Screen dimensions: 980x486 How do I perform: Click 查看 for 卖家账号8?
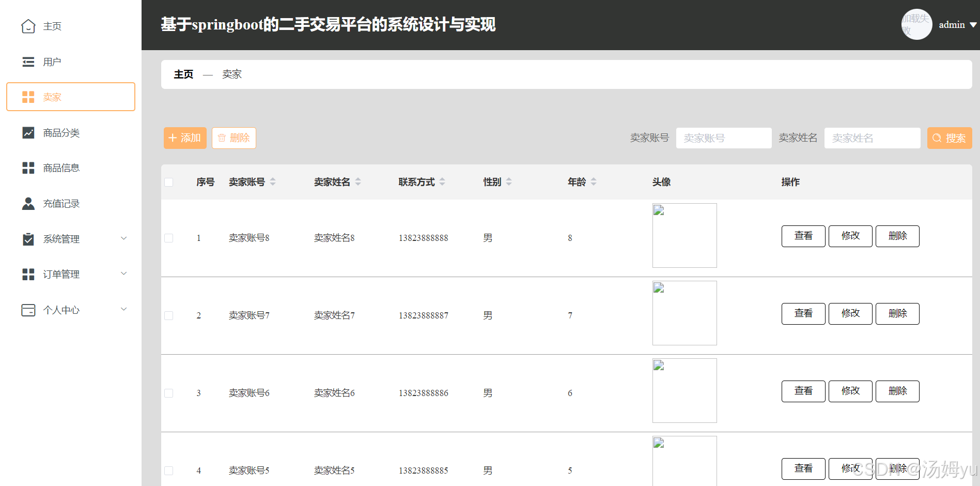(803, 236)
